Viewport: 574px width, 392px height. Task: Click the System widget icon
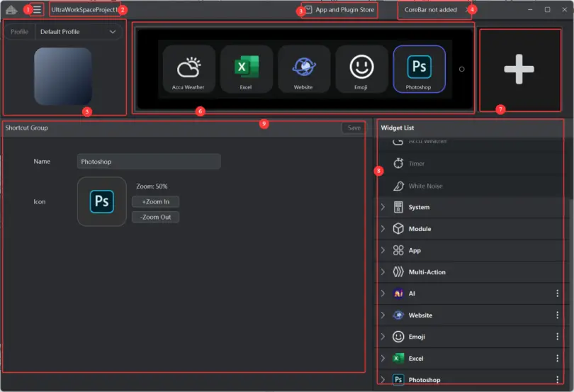point(398,207)
